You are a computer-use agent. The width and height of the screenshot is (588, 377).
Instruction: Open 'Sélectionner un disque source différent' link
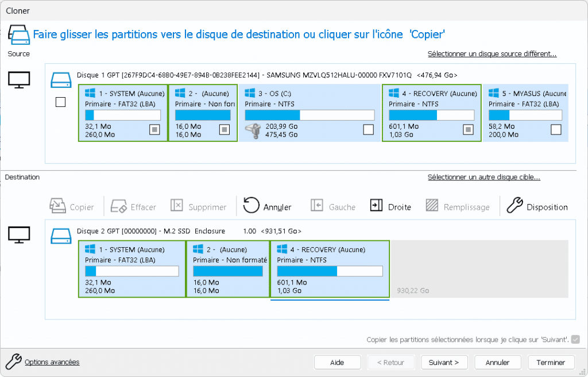[x=492, y=54]
